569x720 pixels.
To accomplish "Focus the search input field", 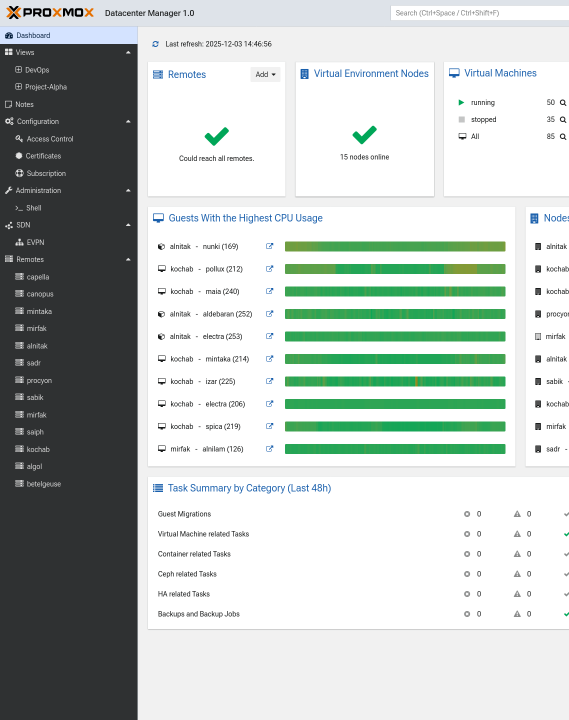I will point(480,13).
